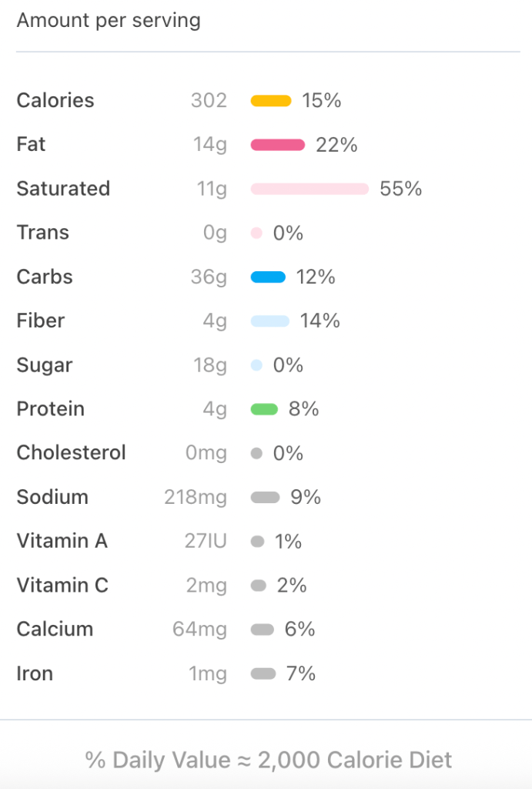Click the Amount per serving heading
The height and width of the screenshot is (789, 532).
click(x=109, y=21)
